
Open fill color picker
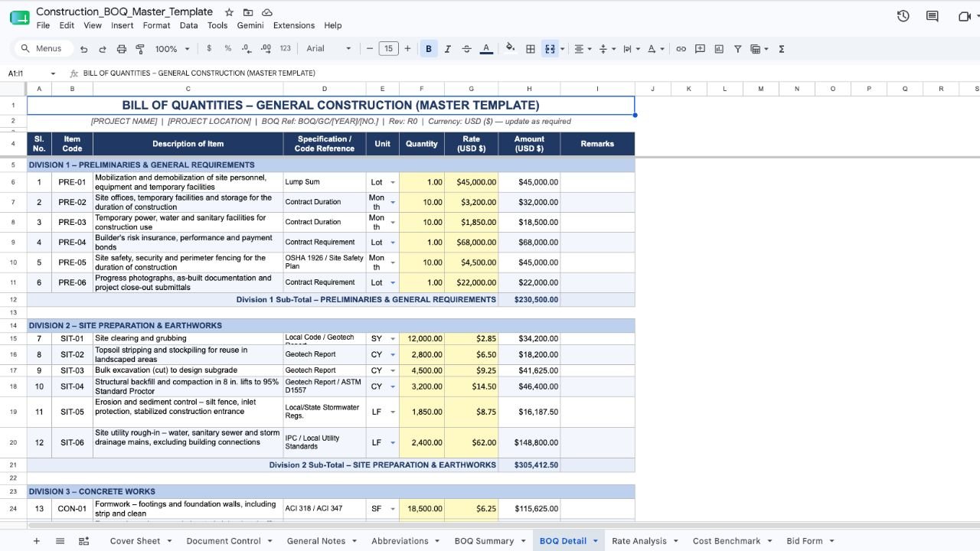pos(511,48)
